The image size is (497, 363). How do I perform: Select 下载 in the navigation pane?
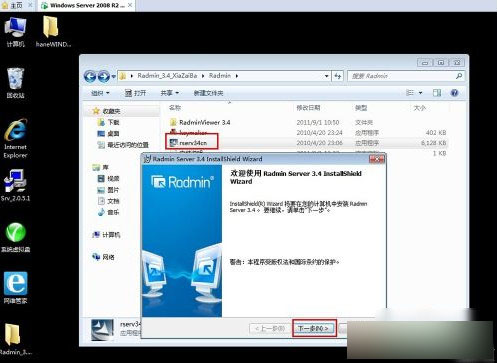109,122
